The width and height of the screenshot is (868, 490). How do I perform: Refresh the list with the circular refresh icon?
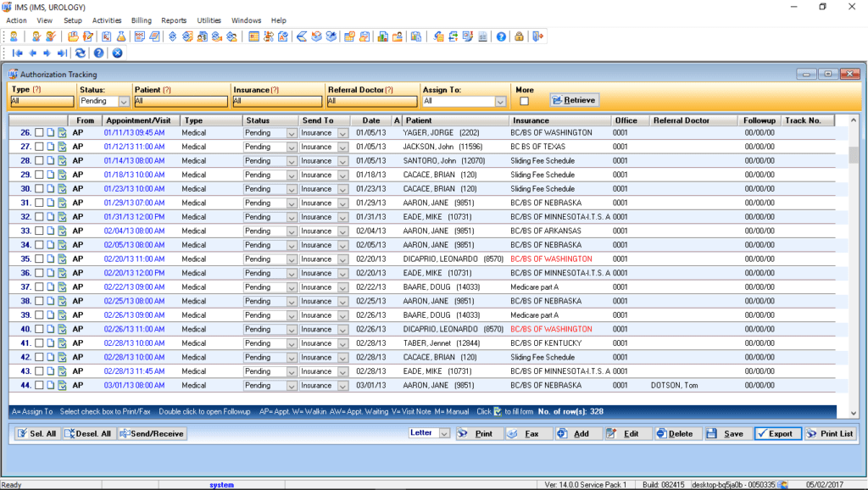click(79, 53)
